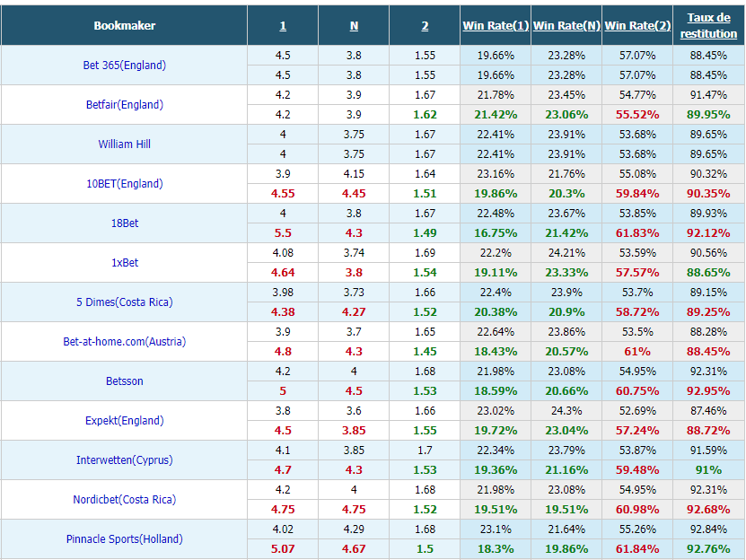Select Pinnacle Sports red odds 5.07
746x560 pixels.
(x=283, y=549)
